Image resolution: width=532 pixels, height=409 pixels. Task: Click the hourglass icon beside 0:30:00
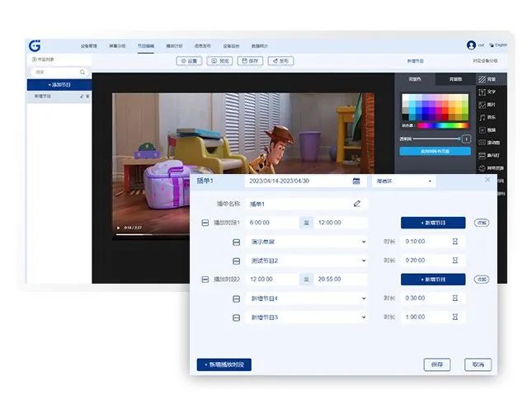tap(455, 299)
